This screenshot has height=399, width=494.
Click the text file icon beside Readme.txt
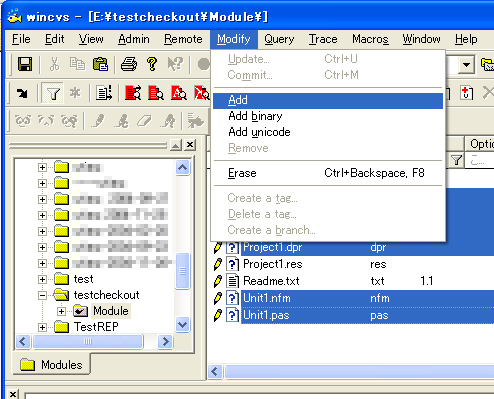click(x=233, y=281)
